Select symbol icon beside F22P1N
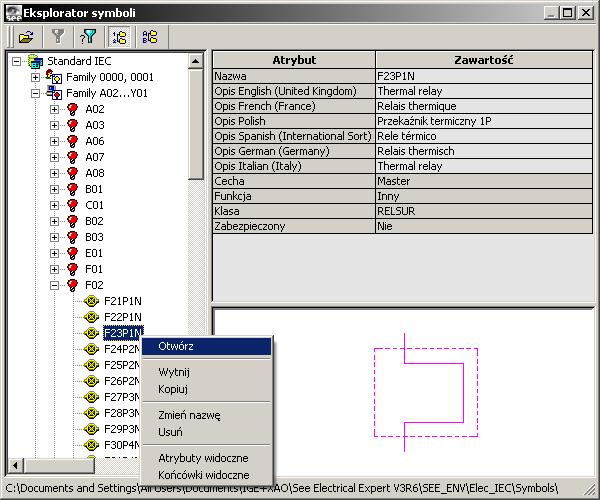Image resolution: width=600 pixels, height=500 pixels. pyautogui.click(x=91, y=317)
